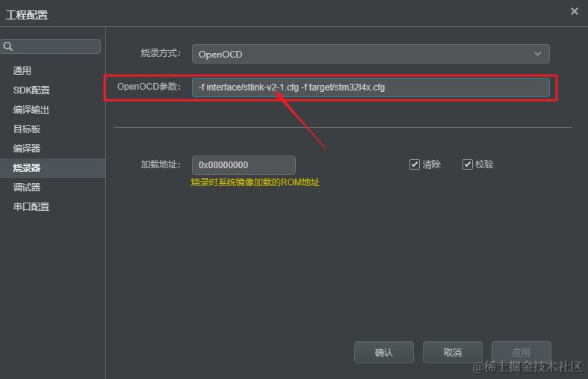Close the 工程配置 dialog
The height and width of the screenshot is (379, 588).
point(574,11)
